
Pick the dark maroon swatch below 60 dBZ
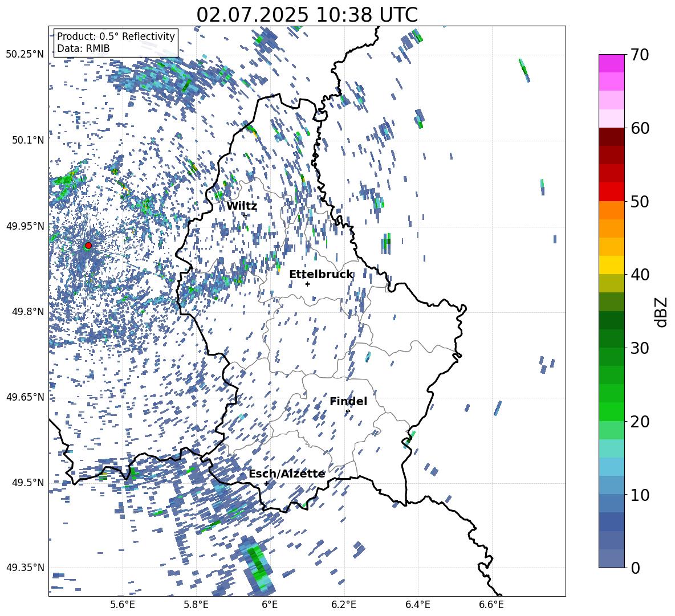(x=612, y=137)
